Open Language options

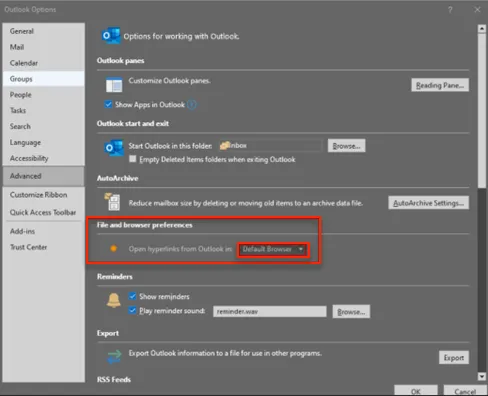click(44, 142)
